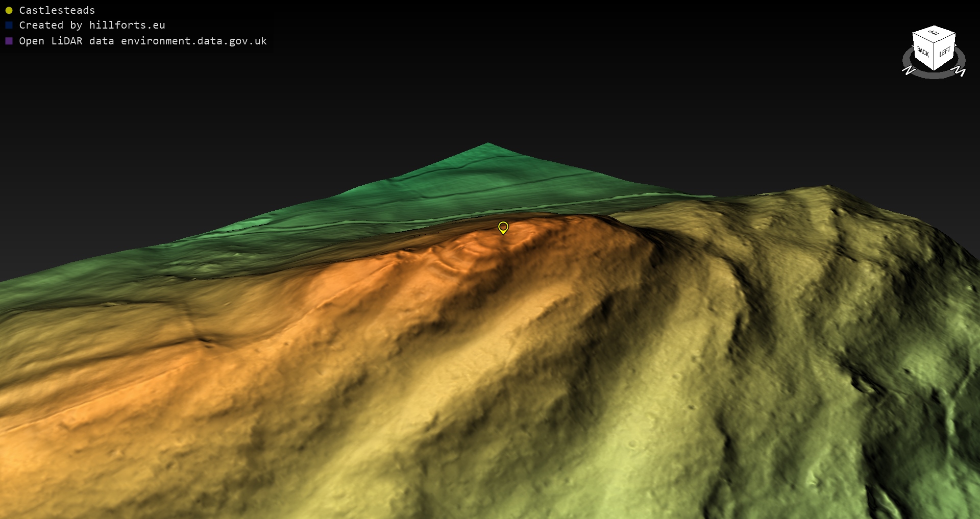Click the olive hilltop summit on the right
This screenshot has width=980, height=519.
(827, 190)
